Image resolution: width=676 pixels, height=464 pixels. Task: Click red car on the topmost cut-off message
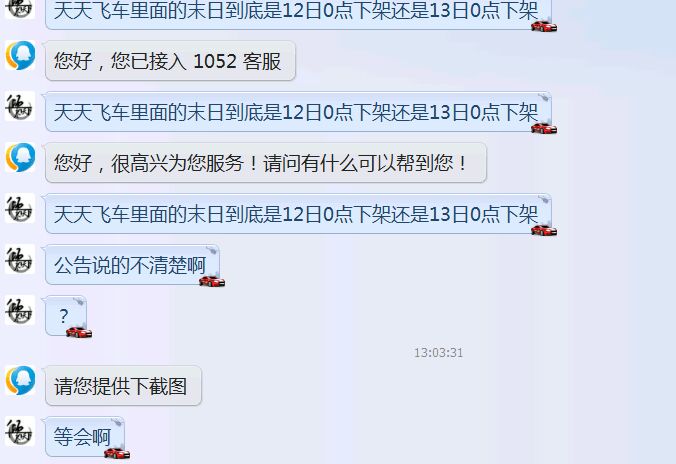click(544, 26)
